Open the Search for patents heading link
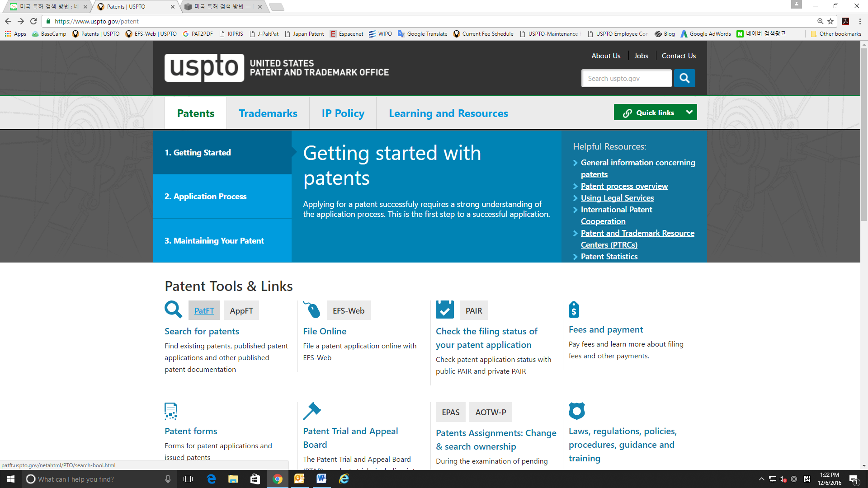The width and height of the screenshot is (868, 488). (202, 331)
